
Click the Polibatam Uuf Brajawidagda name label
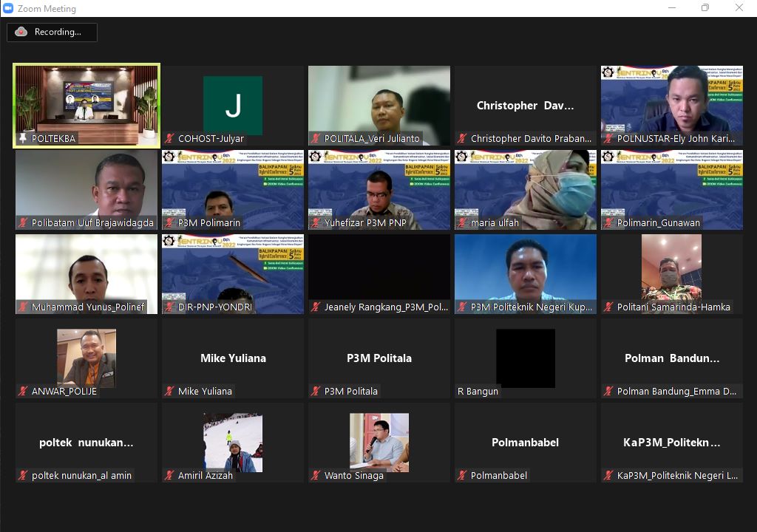point(92,223)
